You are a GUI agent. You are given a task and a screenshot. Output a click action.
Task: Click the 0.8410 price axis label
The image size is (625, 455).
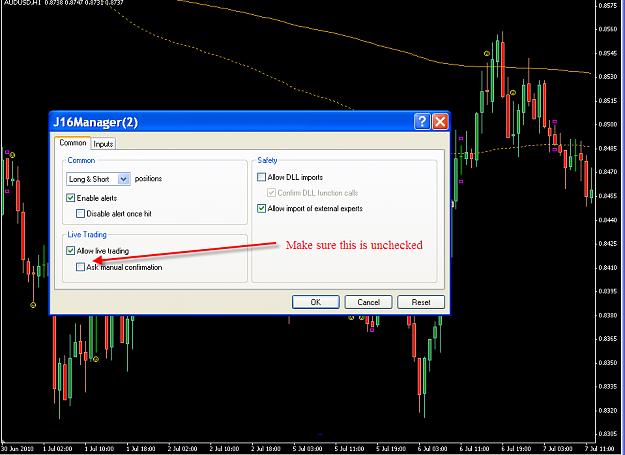(608, 267)
